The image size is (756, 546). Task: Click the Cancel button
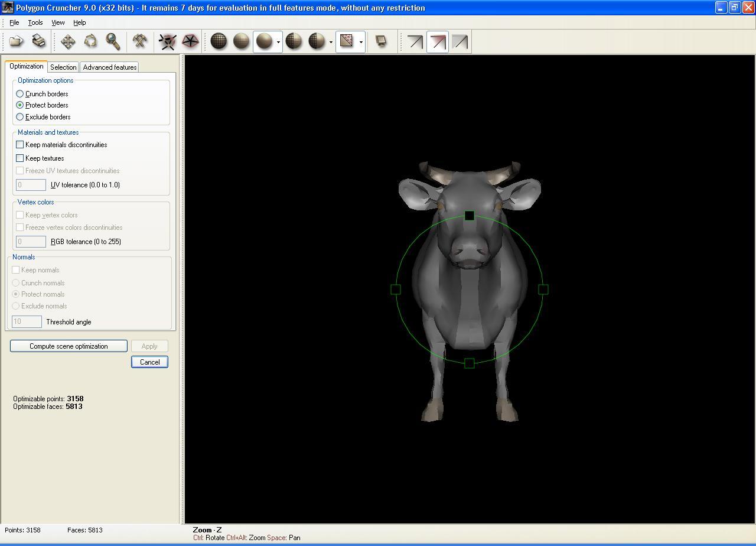[x=149, y=362]
